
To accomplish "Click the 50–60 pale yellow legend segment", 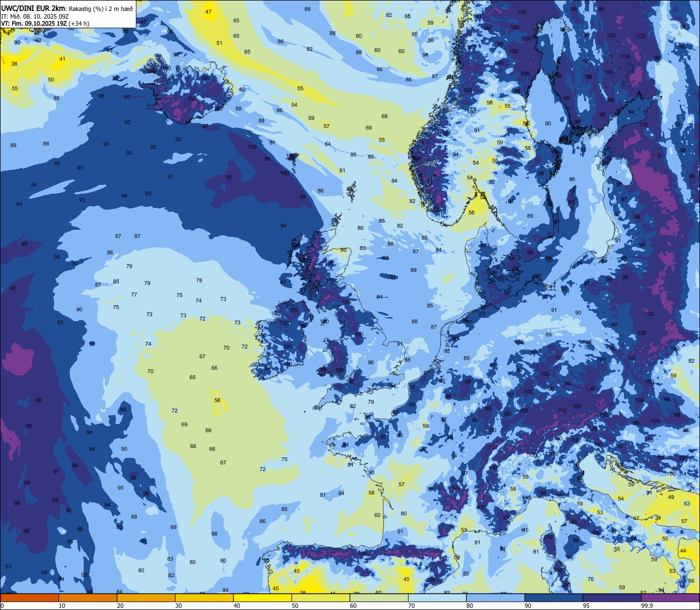I will coord(320,597).
